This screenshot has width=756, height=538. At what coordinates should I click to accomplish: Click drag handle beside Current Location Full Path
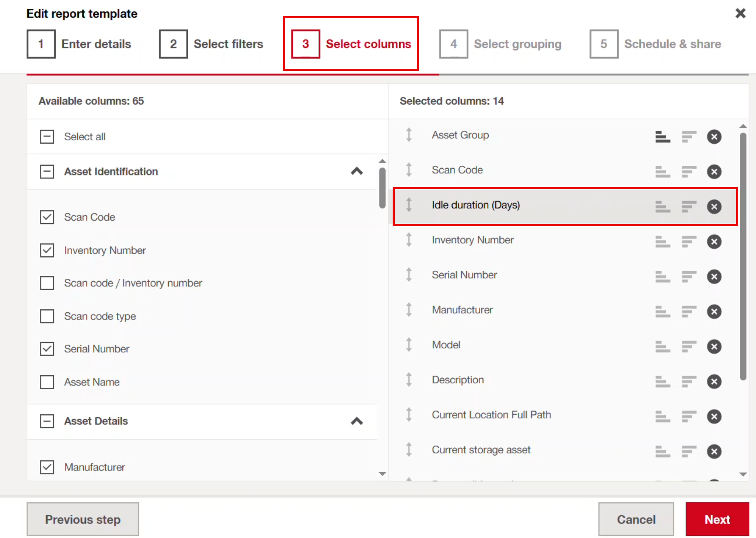(x=409, y=415)
